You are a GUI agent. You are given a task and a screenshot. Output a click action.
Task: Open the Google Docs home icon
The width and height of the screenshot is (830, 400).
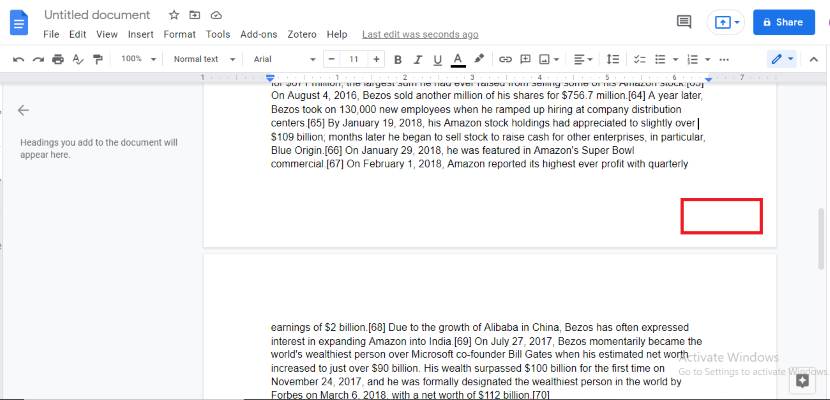19,23
